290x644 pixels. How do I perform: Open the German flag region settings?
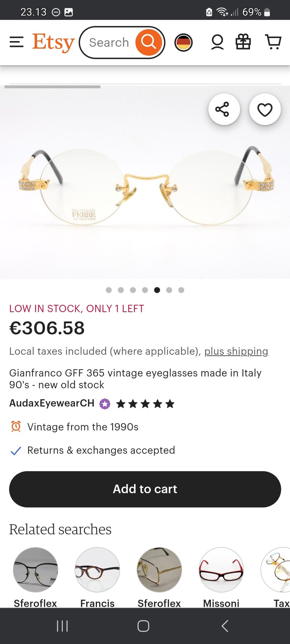(x=183, y=42)
